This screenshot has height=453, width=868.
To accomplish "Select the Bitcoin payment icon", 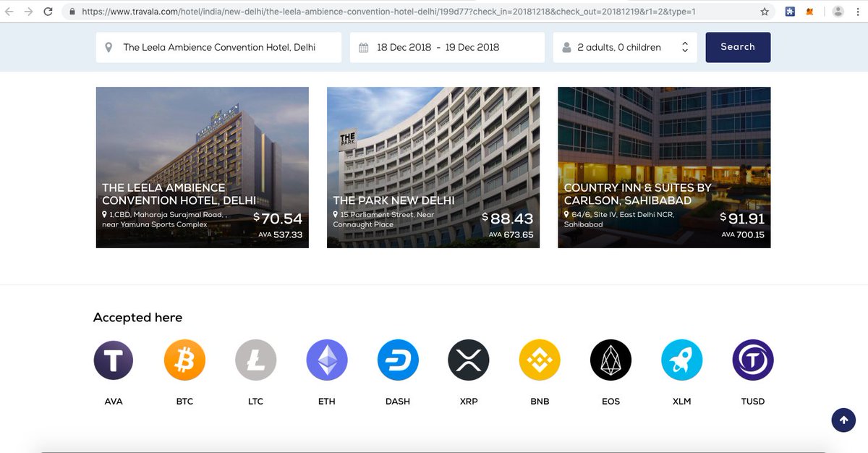I will pyautogui.click(x=184, y=360).
